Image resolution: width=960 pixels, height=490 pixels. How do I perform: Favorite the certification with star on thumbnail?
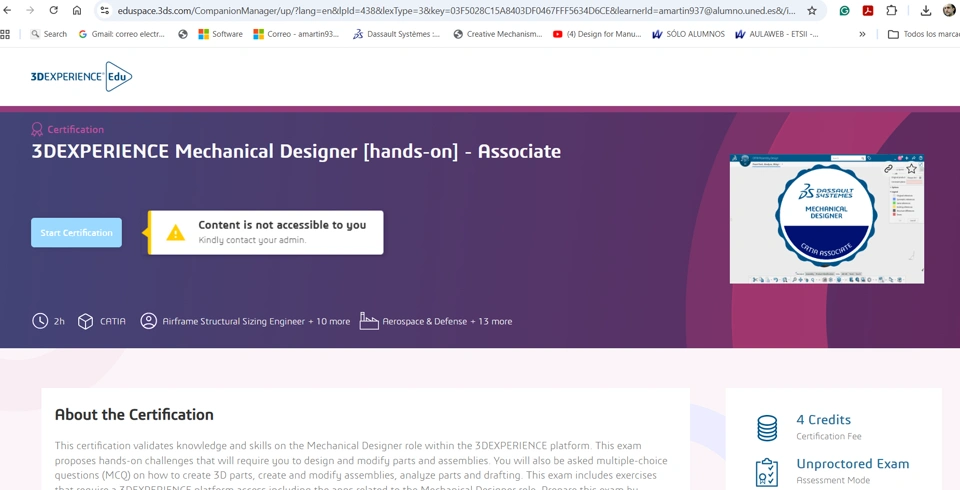(x=911, y=168)
